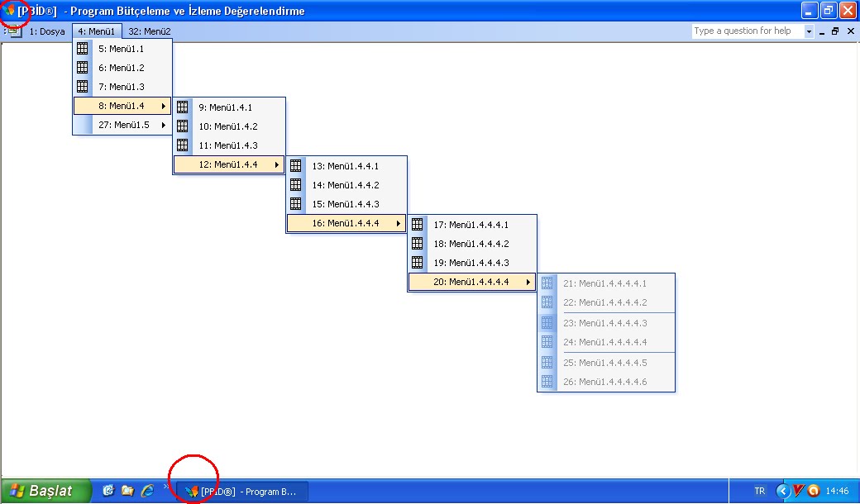Click grid icon beside 6: Menü1.2

point(82,68)
